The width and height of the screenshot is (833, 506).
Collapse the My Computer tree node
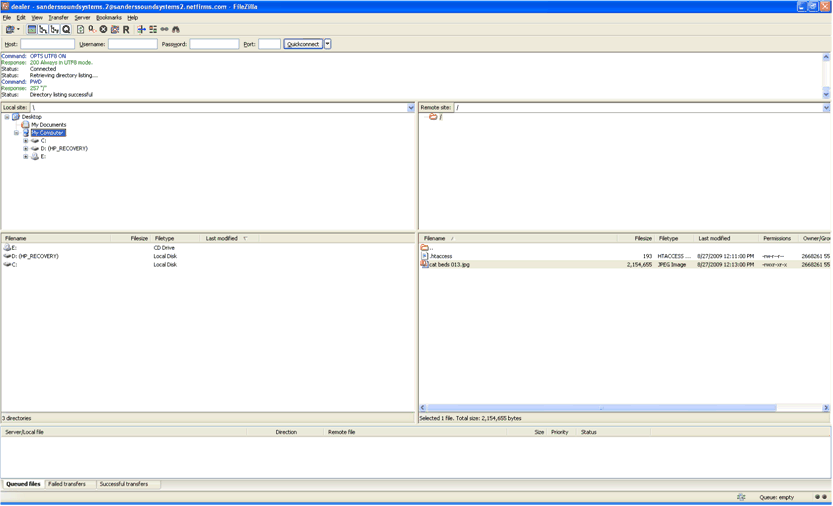pos(16,133)
